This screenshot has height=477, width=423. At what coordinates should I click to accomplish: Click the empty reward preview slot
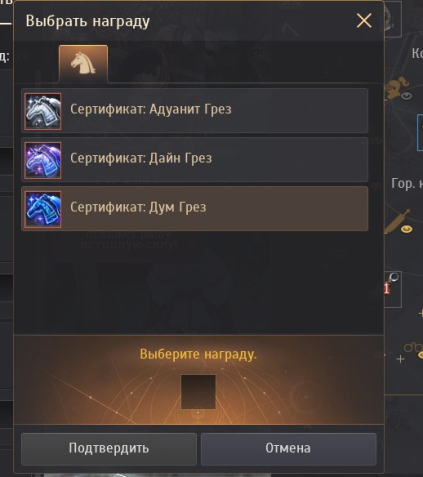tap(198, 392)
